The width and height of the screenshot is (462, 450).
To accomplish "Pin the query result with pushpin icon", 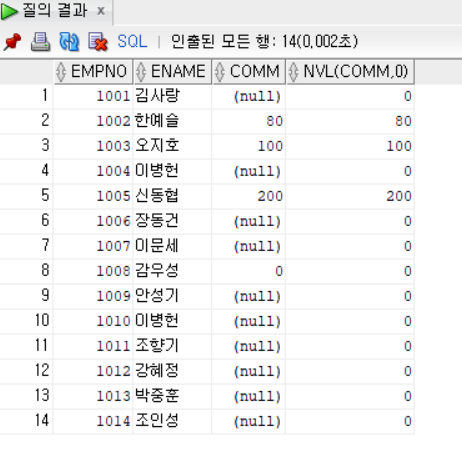I will tap(12, 42).
